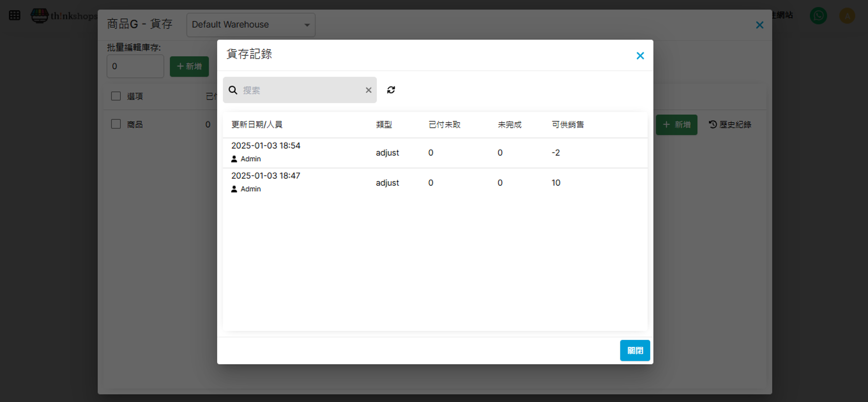Open 歷史紀錄 history link
Screen dimensions: 868x402
pyautogui.click(x=730, y=125)
